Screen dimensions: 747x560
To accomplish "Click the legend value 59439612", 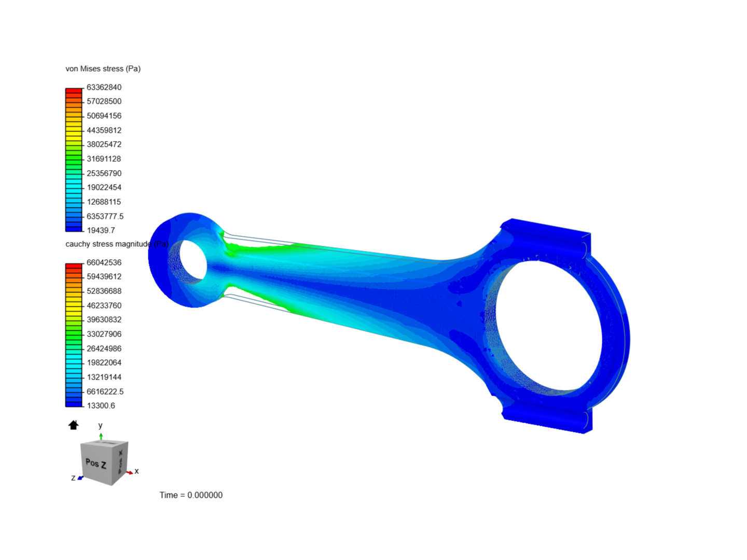I will point(104,276).
